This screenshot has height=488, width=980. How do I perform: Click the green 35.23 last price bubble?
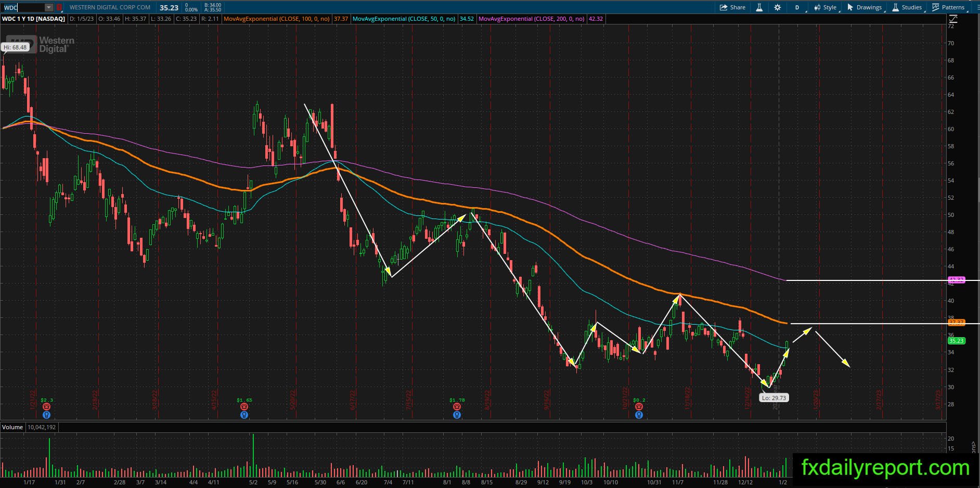click(957, 341)
